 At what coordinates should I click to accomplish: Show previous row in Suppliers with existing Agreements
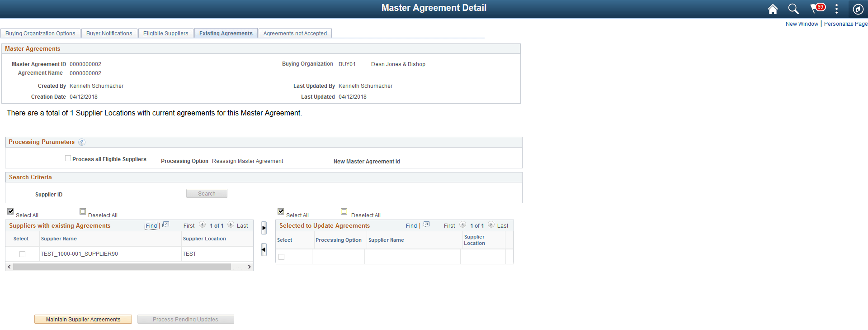[x=202, y=225]
